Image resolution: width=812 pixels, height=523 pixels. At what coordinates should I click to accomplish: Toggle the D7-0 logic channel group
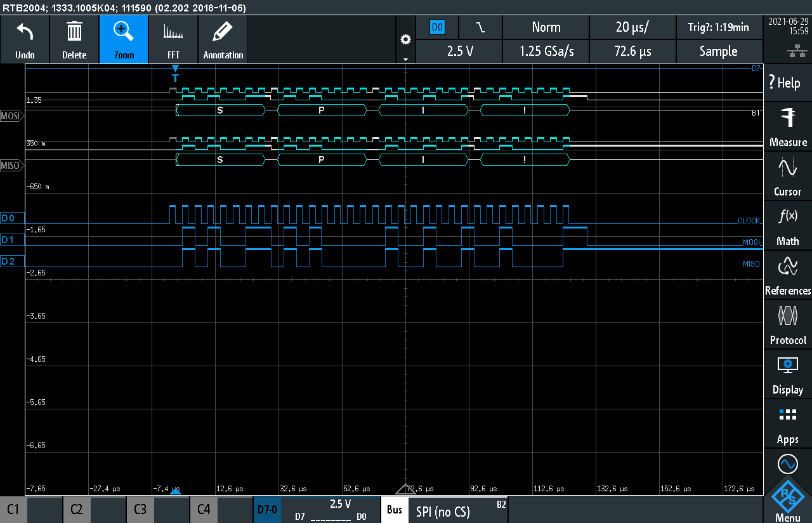[267, 509]
